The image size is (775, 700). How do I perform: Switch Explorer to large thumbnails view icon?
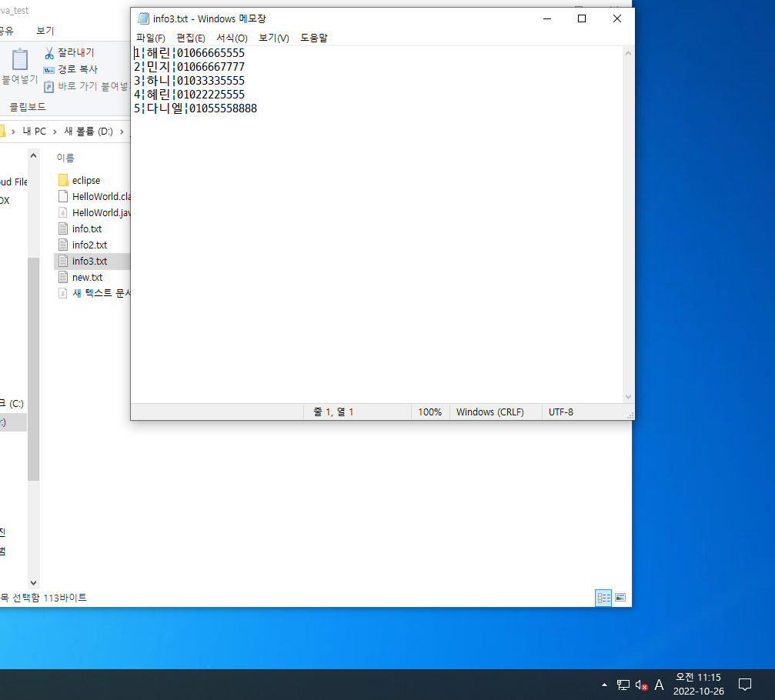tap(621, 598)
